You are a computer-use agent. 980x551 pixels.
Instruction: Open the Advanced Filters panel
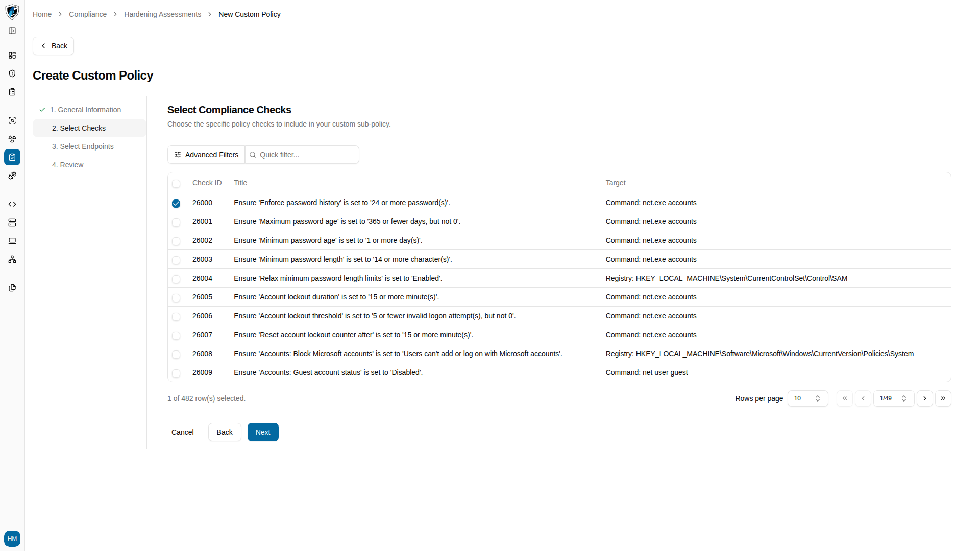pos(206,155)
